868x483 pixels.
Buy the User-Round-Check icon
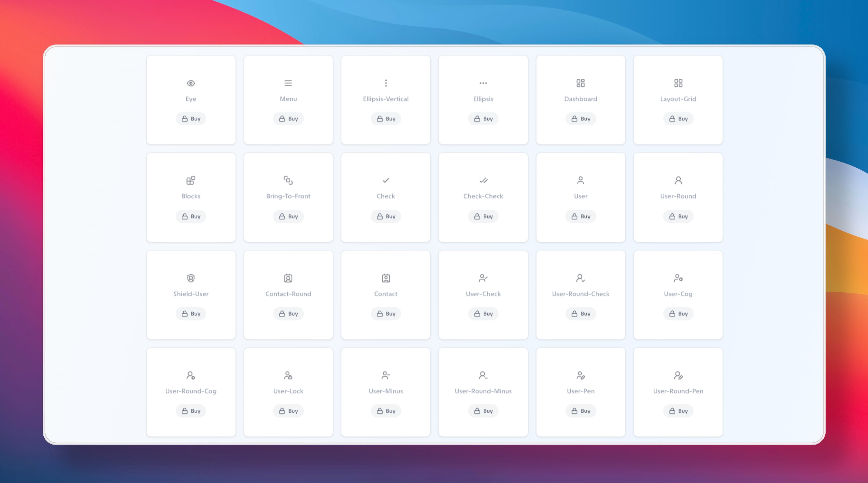coord(581,314)
